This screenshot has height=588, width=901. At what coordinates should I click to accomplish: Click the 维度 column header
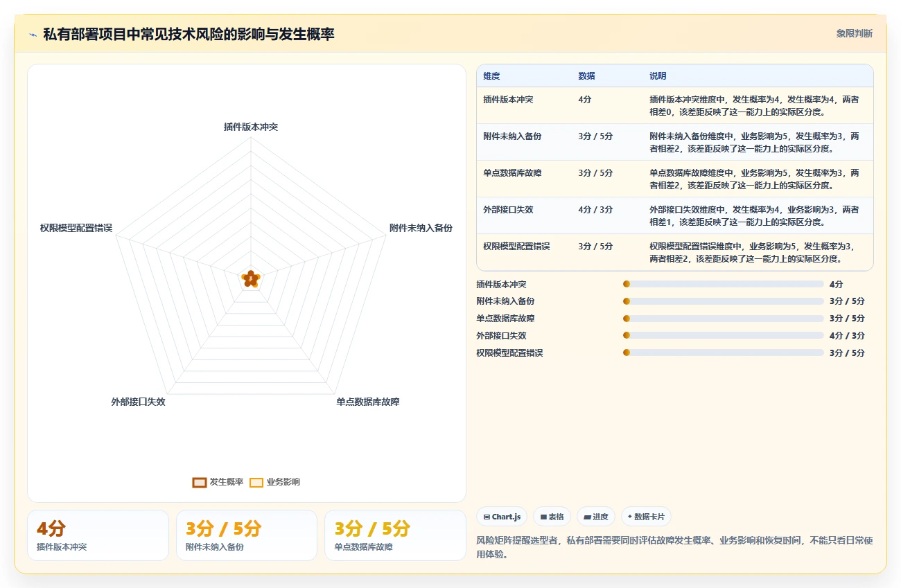491,75
